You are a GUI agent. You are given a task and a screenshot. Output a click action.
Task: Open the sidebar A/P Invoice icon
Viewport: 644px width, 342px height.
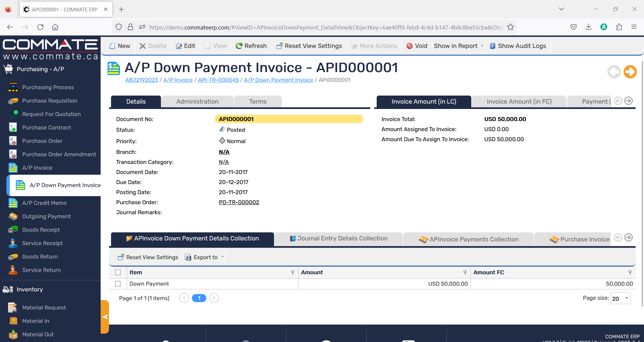pyautogui.click(x=13, y=168)
